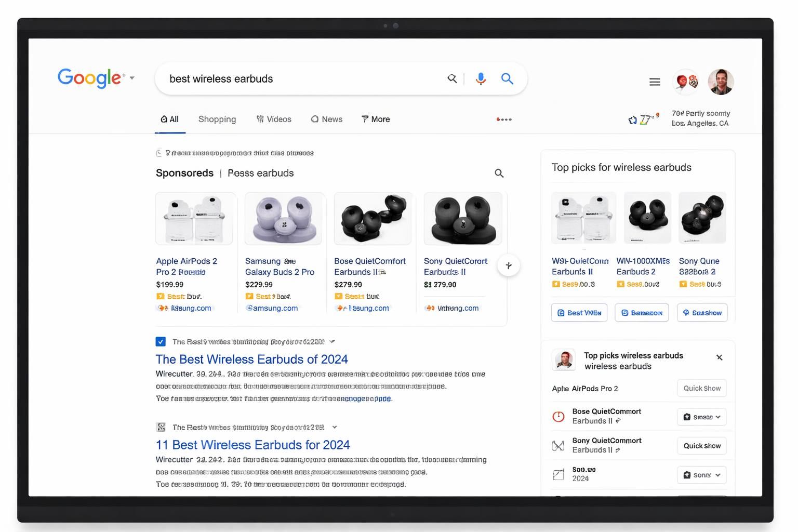798x532 pixels.
Task: Open the user profile photo
Action: point(721,82)
